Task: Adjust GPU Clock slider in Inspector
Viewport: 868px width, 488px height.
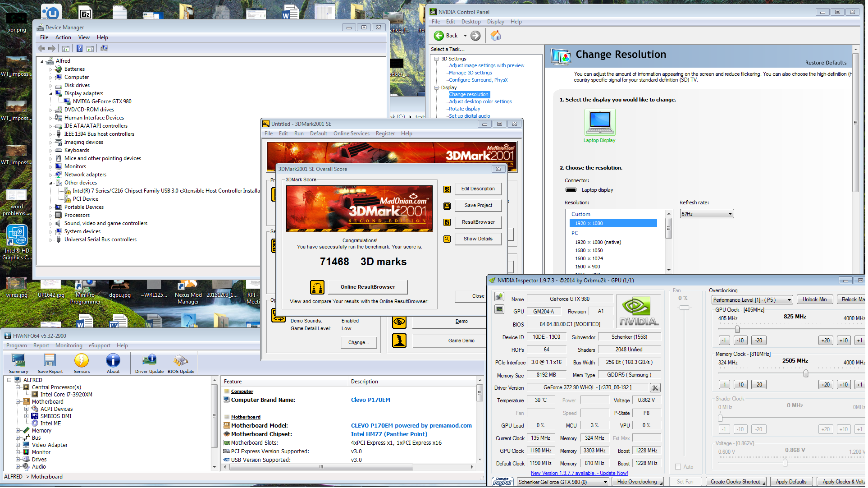Action: pos(737,330)
